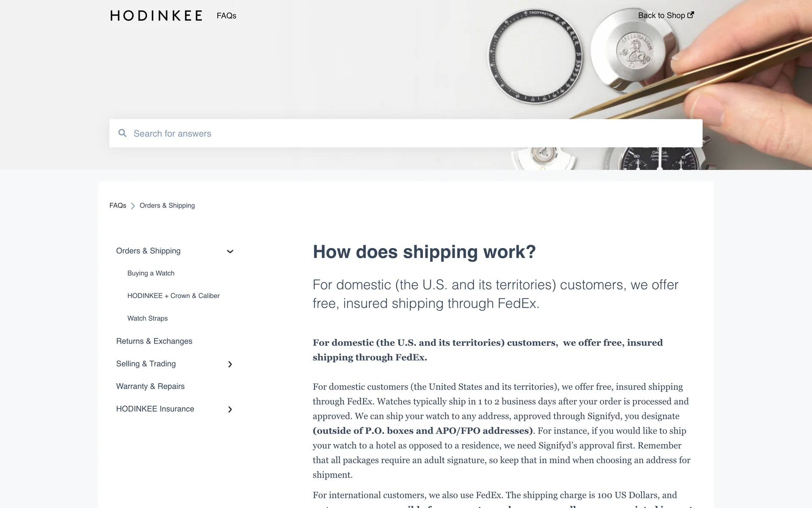Open the FAQs header link
This screenshot has width=812, height=508.
click(226, 16)
